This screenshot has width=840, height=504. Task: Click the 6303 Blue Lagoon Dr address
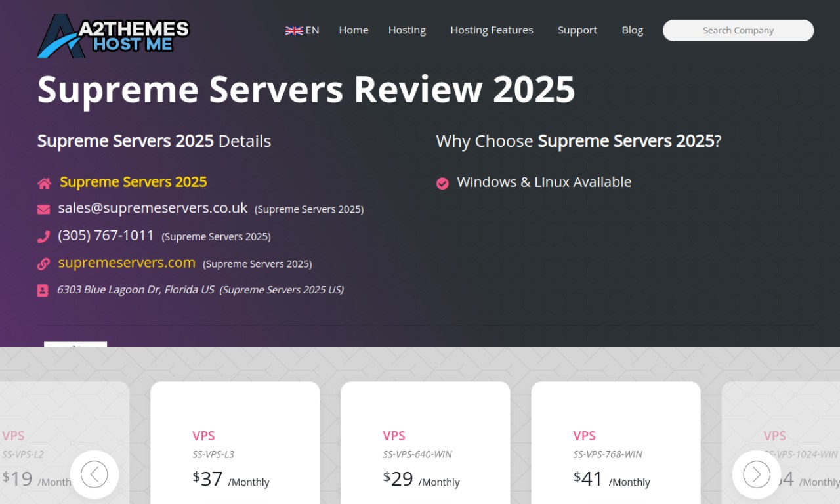point(135,289)
